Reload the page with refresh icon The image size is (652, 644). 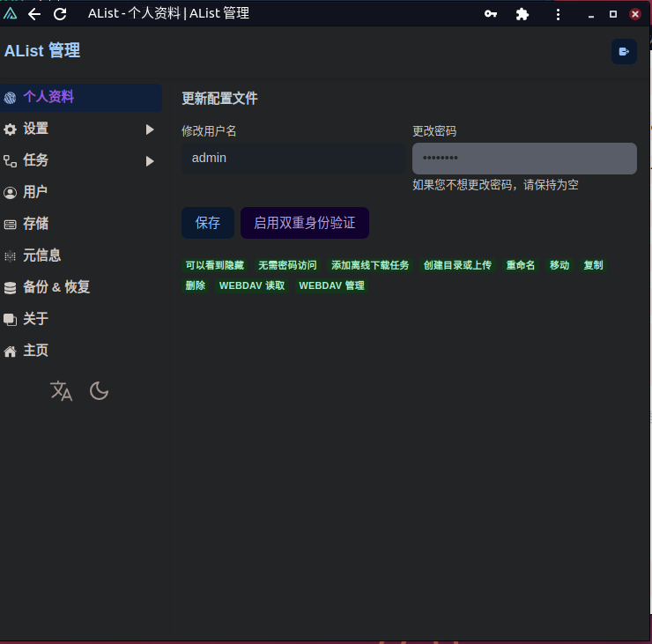(60, 14)
